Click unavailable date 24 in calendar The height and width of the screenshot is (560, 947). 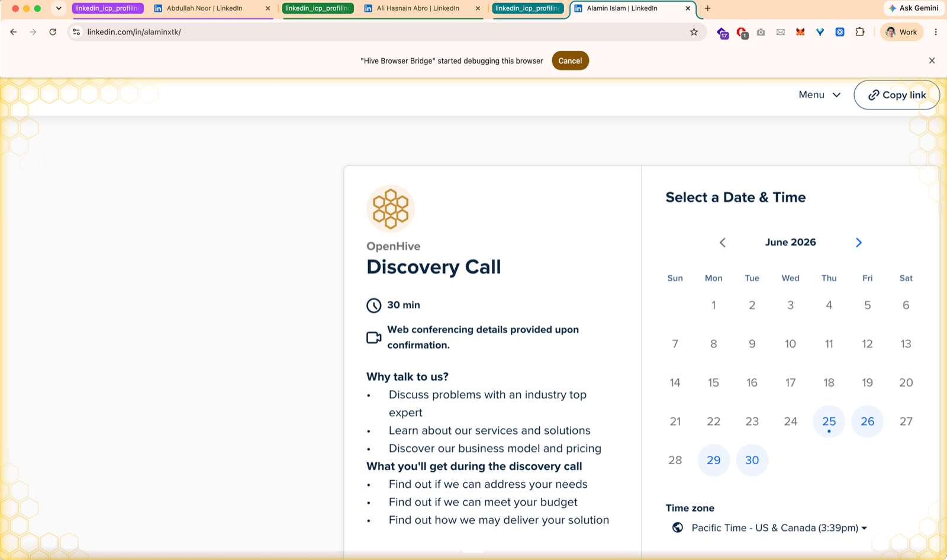790,421
